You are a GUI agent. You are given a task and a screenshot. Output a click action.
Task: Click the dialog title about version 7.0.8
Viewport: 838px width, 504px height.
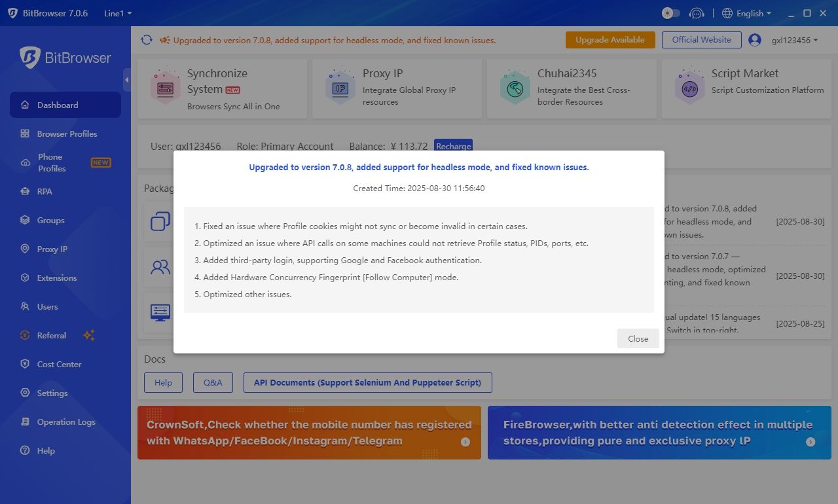[419, 167]
